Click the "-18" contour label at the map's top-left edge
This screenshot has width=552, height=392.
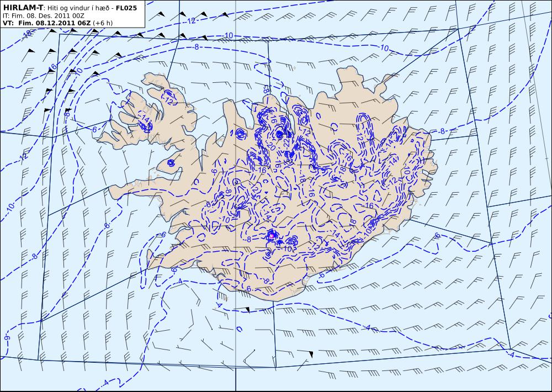[x=28, y=35]
